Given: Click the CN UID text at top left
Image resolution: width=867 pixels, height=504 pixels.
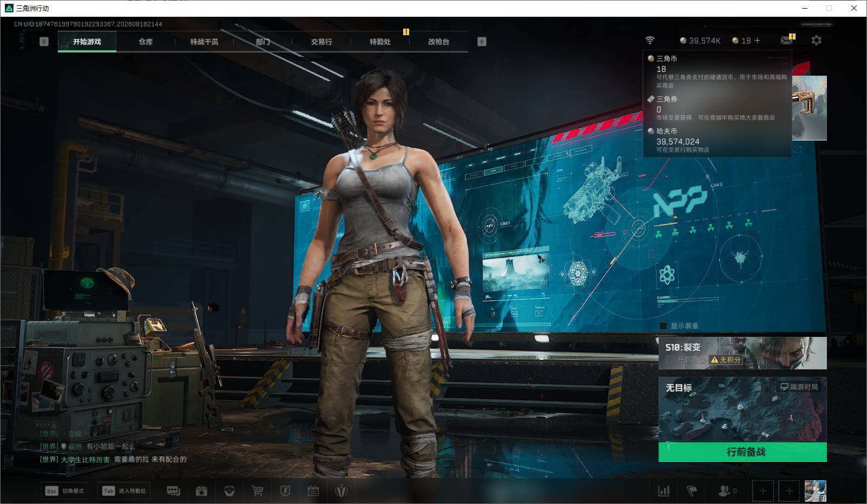Looking at the screenshot, I should point(88,24).
